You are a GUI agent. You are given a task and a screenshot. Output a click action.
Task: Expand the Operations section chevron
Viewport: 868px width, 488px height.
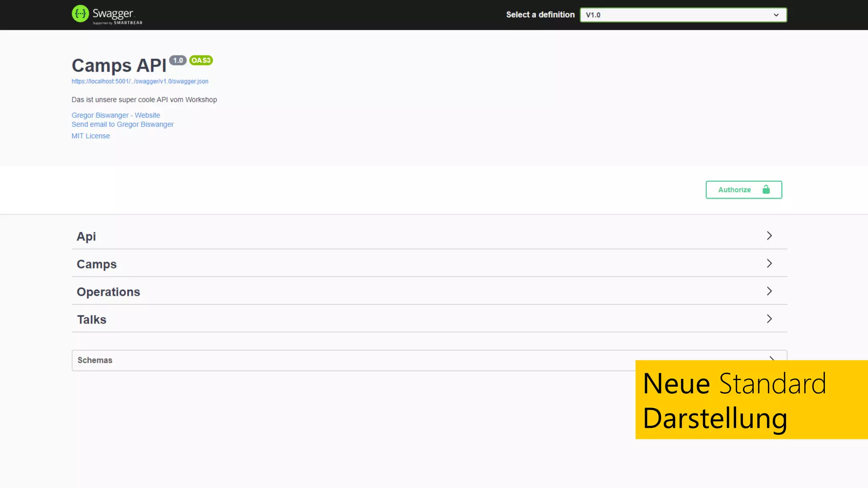(x=769, y=291)
